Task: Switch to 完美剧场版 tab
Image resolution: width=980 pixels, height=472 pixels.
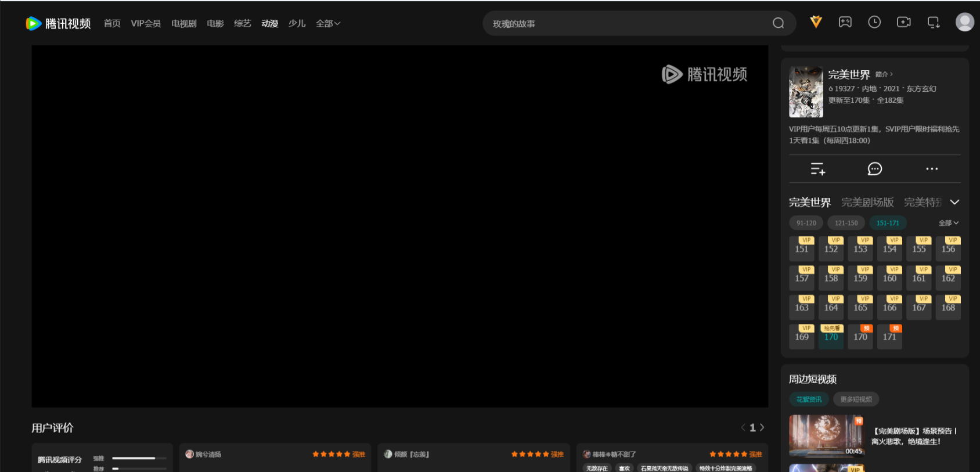Action: (x=867, y=202)
